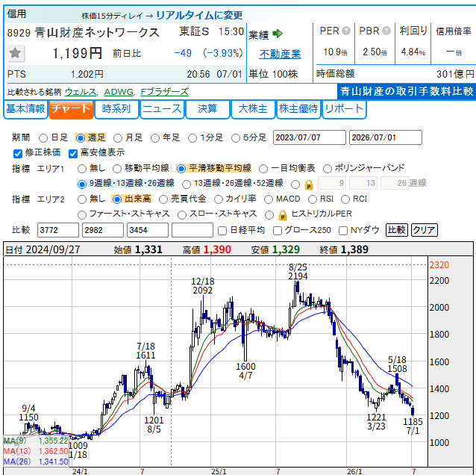Open Fブラザーズ comparison stock link
Viewport: 476px width, 475px height.
(x=165, y=92)
